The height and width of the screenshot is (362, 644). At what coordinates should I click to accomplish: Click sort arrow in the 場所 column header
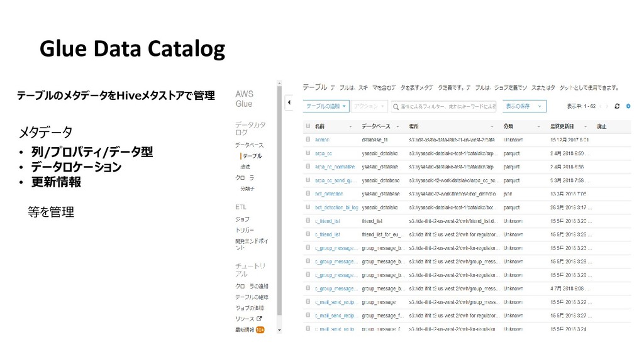click(x=492, y=126)
